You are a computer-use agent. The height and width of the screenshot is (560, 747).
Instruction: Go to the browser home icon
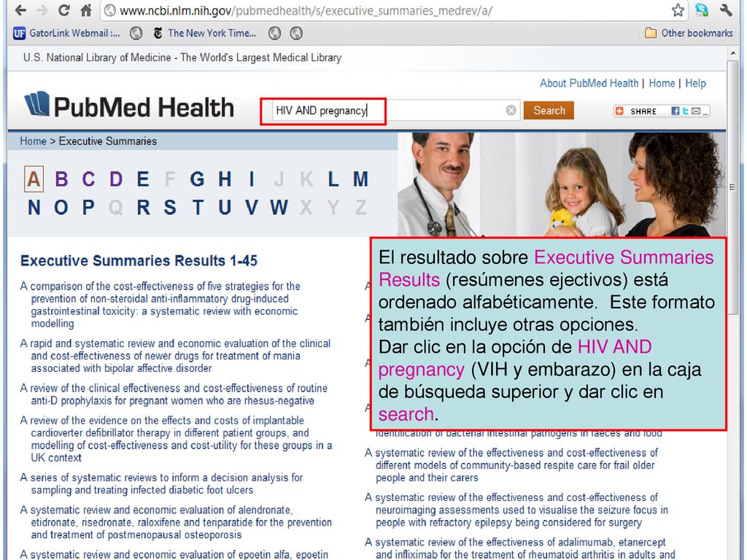point(86,10)
